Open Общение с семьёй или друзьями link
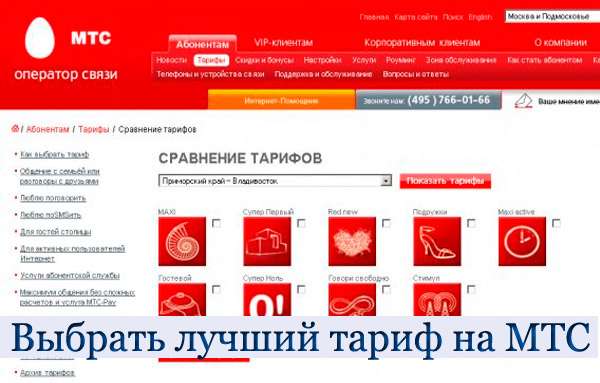 [x=60, y=176]
